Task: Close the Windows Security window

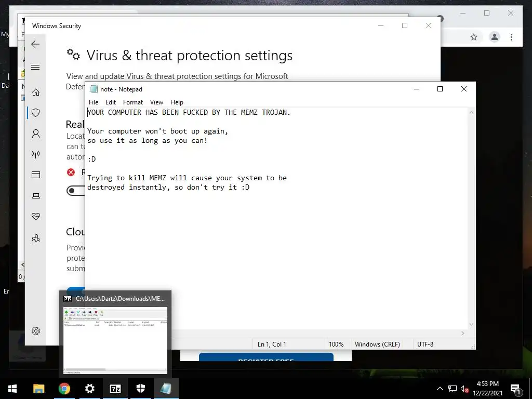Action: point(429,26)
